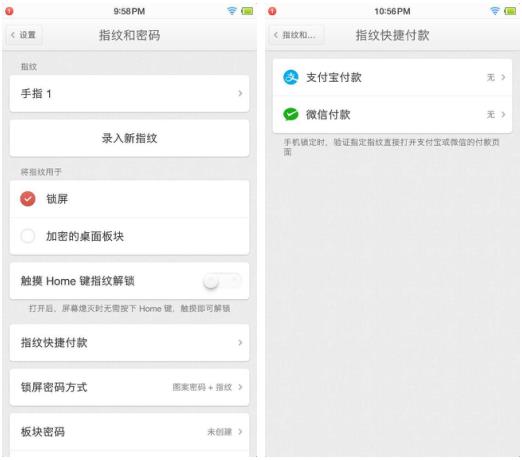Image resolution: width=522 pixels, height=460 pixels.
Task: Open 手指 1 chevron arrow
Action: 240,93
